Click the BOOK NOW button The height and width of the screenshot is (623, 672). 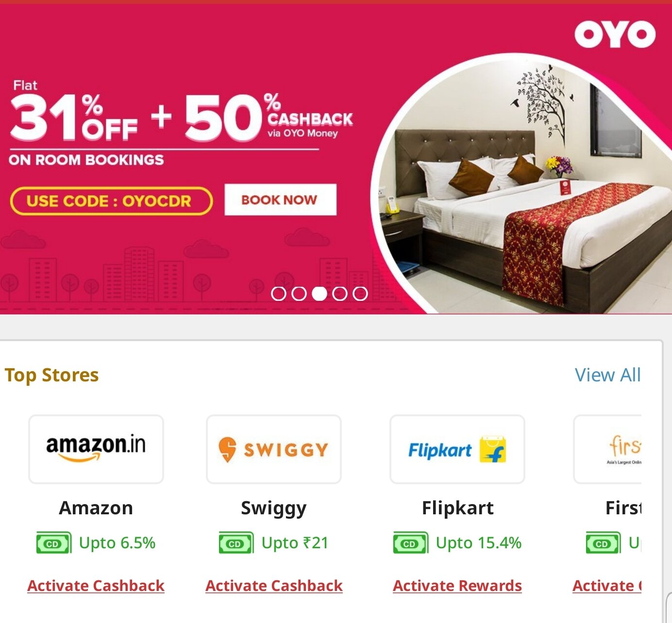coord(280,199)
